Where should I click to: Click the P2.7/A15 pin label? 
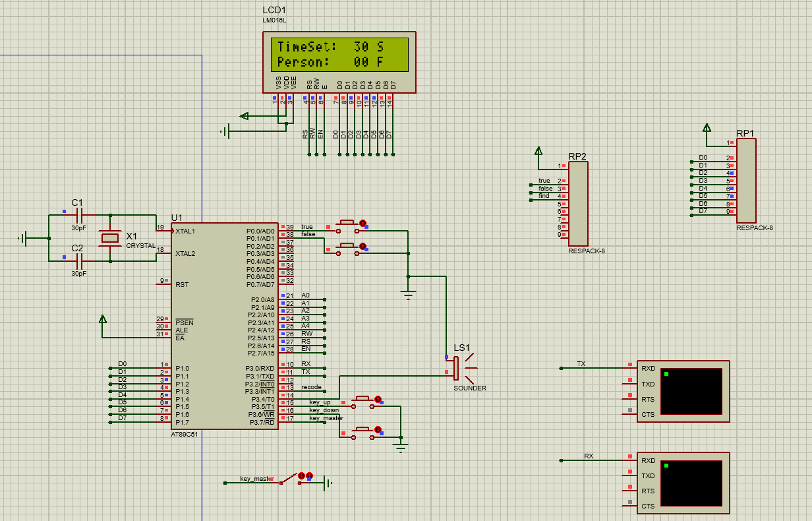click(x=261, y=353)
